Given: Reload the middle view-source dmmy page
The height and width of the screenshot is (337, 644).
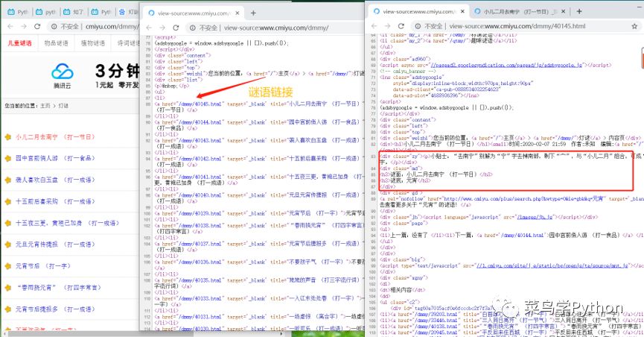Looking at the screenshot, I should tap(176, 28).
